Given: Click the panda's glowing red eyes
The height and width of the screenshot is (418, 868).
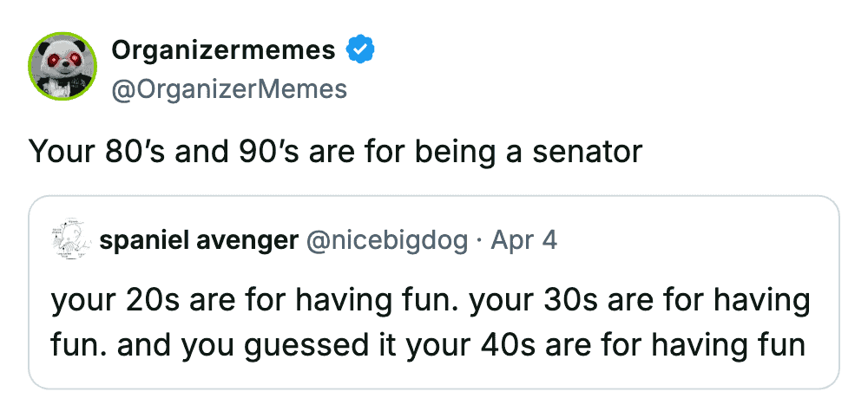Looking at the screenshot, I should [x=64, y=58].
